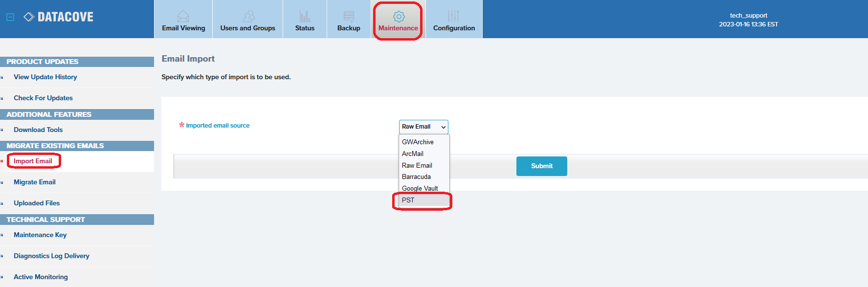Click the Check For Updates link
The image size is (868, 287).
(x=43, y=98)
